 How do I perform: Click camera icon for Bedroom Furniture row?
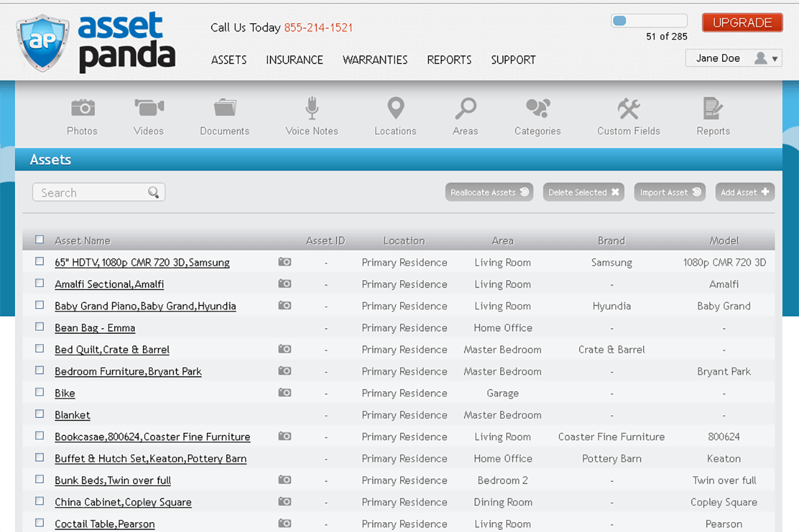point(285,371)
